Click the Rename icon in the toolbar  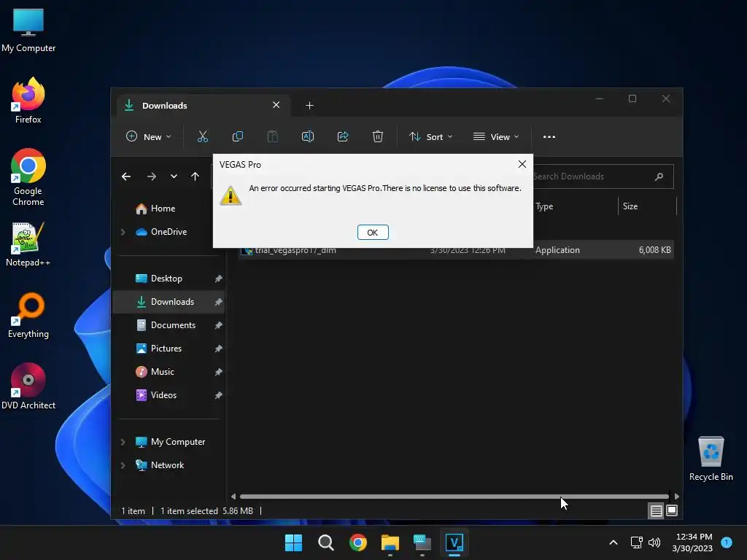pyautogui.click(x=308, y=136)
